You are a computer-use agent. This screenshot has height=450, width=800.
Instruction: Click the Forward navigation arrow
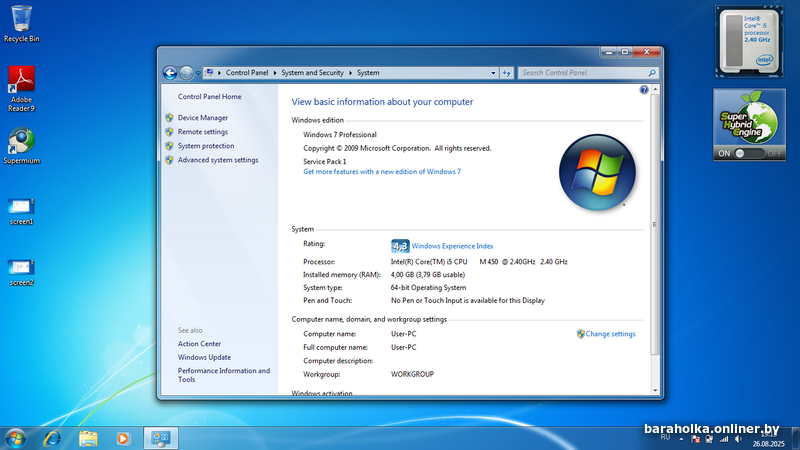click(186, 73)
